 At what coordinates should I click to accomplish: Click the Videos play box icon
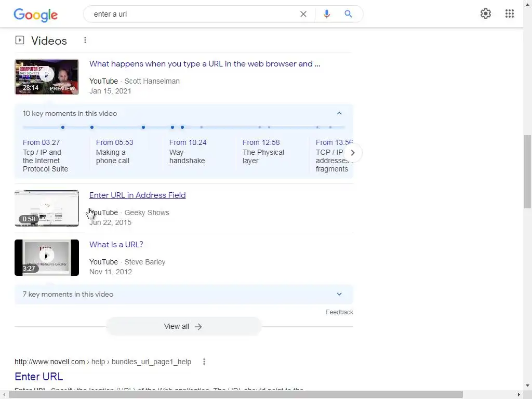point(20,41)
